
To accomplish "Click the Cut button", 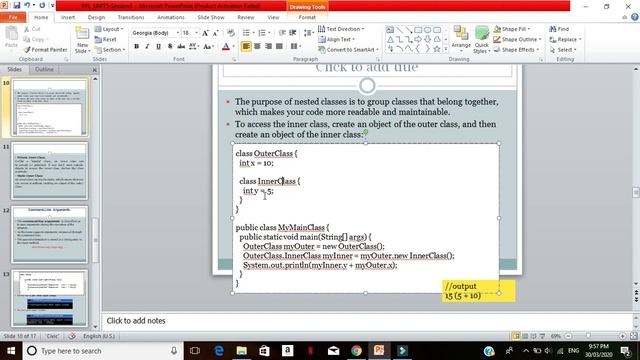I will (32, 29).
